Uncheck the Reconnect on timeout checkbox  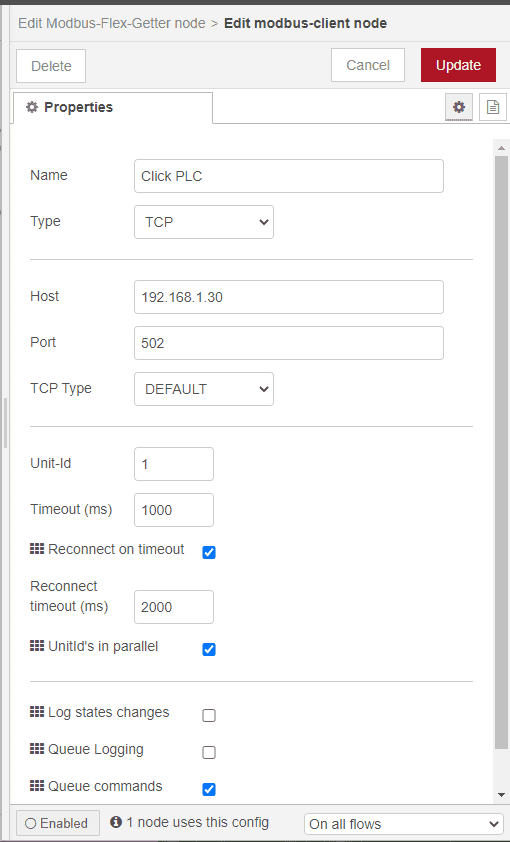(x=209, y=552)
